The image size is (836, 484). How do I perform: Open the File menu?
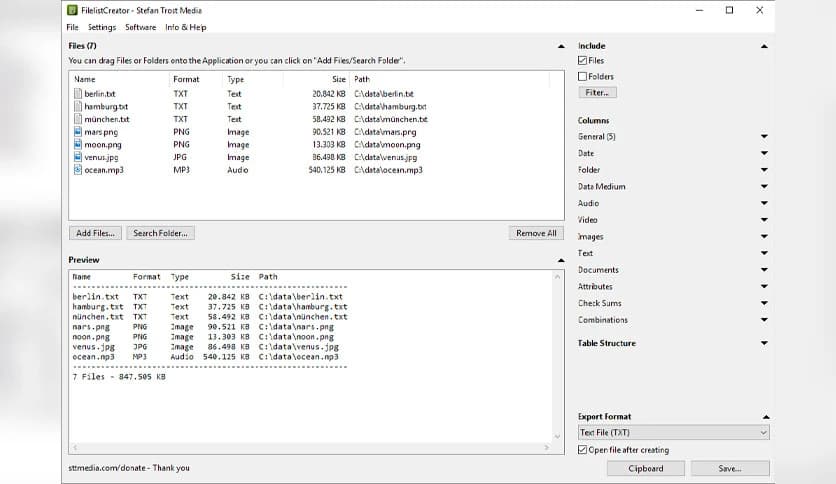73,27
